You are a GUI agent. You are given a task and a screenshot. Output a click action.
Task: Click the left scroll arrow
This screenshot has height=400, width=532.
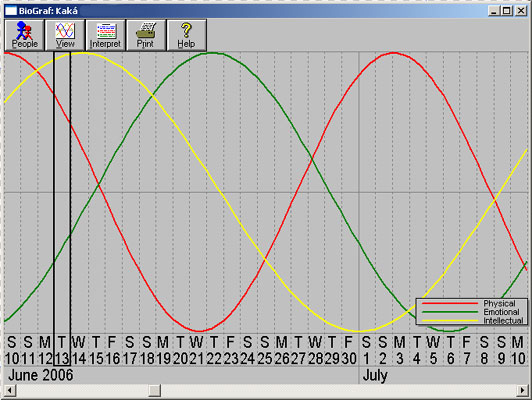10,391
